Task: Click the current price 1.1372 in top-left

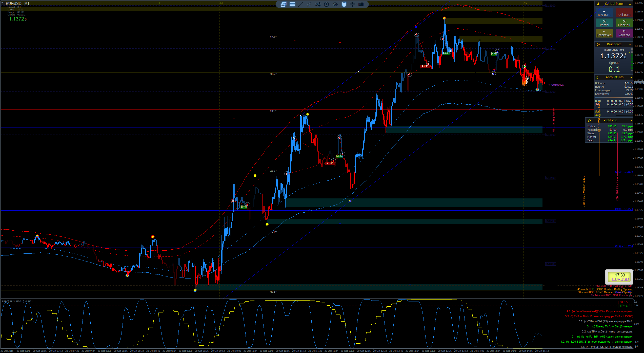Action: (16, 19)
